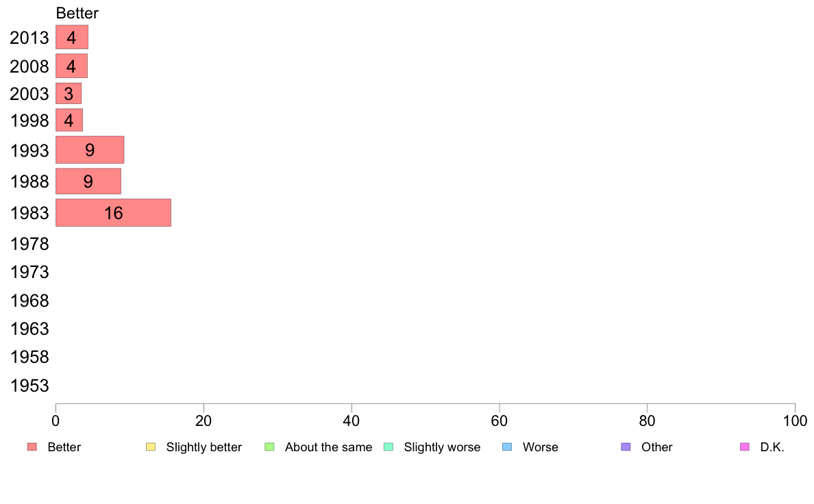Click the purple Other legend swatch

[626, 447]
